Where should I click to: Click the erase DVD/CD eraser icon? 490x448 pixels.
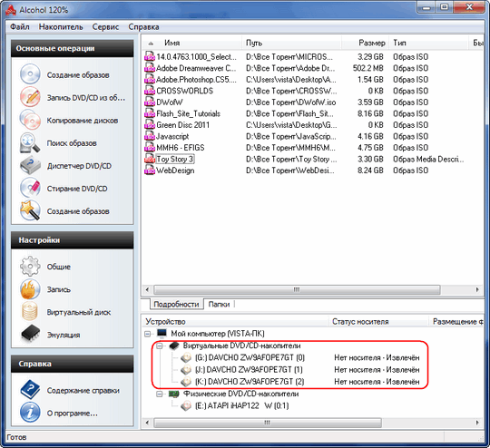coord(30,188)
